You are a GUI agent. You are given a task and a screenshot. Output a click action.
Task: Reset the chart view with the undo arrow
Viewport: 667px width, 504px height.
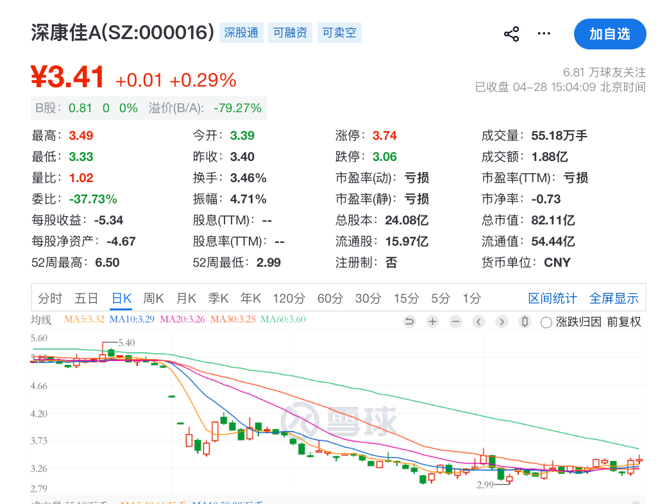[409, 322]
